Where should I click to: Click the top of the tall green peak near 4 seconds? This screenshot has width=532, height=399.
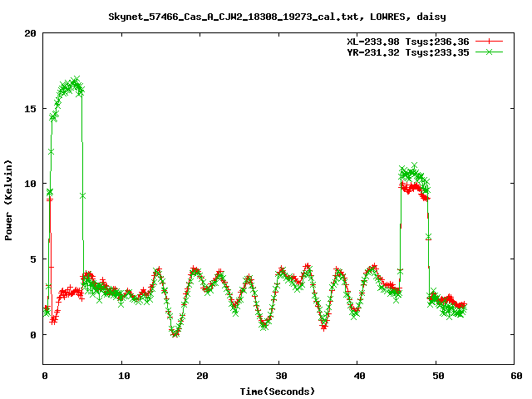(x=76, y=81)
